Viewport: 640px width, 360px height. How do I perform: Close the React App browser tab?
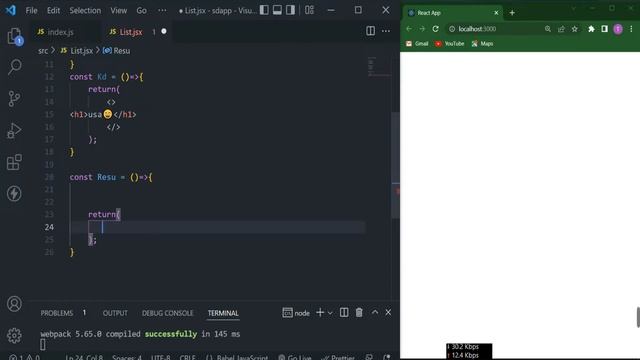click(x=496, y=13)
